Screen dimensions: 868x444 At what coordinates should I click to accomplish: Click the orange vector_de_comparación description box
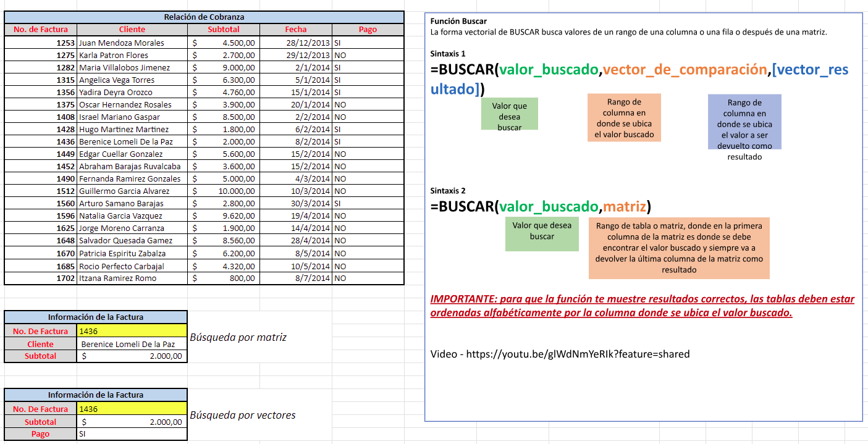click(x=623, y=117)
